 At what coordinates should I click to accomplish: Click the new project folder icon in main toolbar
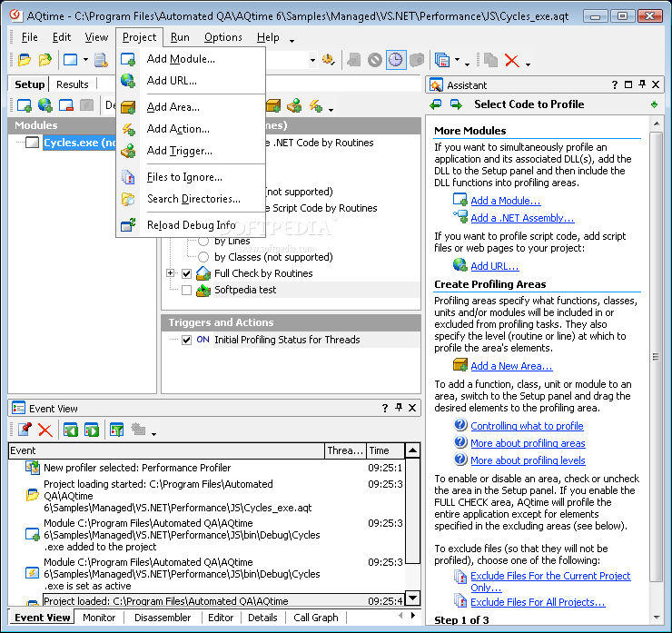25,60
